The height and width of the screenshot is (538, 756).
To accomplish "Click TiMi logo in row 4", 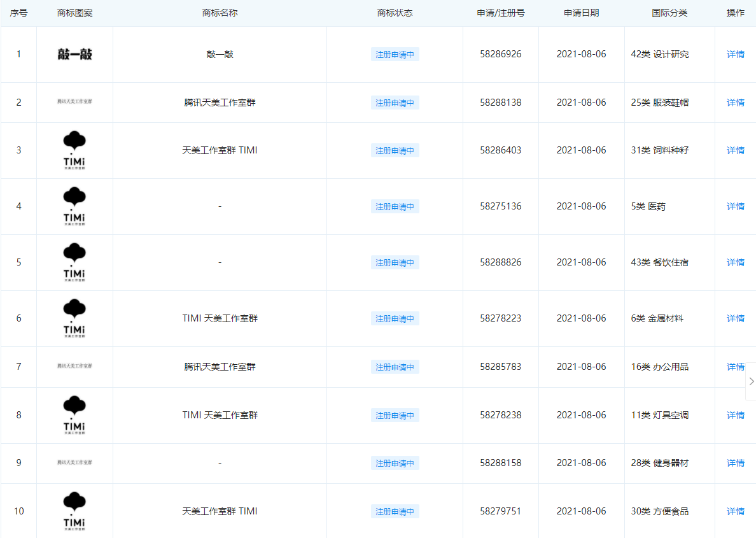I will click(74, 206).
